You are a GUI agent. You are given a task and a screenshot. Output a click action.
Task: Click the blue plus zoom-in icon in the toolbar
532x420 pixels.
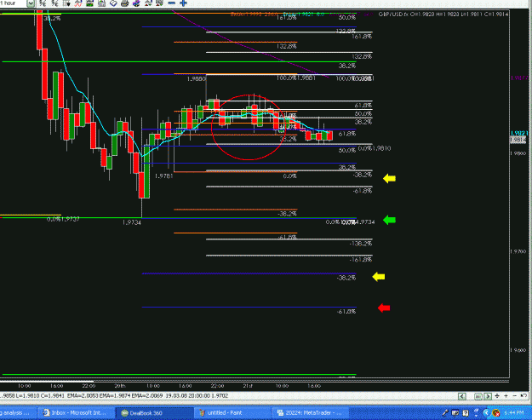point(183,3)
